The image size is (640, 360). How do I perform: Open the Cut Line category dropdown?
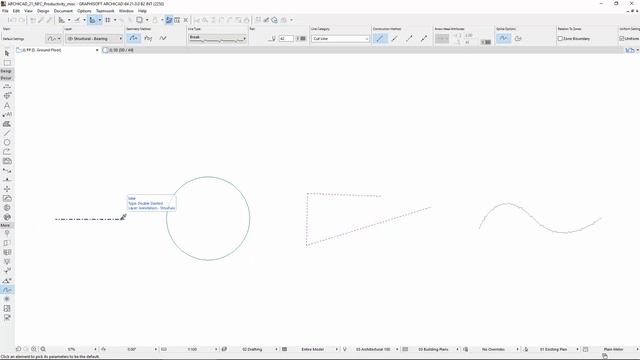click(340, 38)
